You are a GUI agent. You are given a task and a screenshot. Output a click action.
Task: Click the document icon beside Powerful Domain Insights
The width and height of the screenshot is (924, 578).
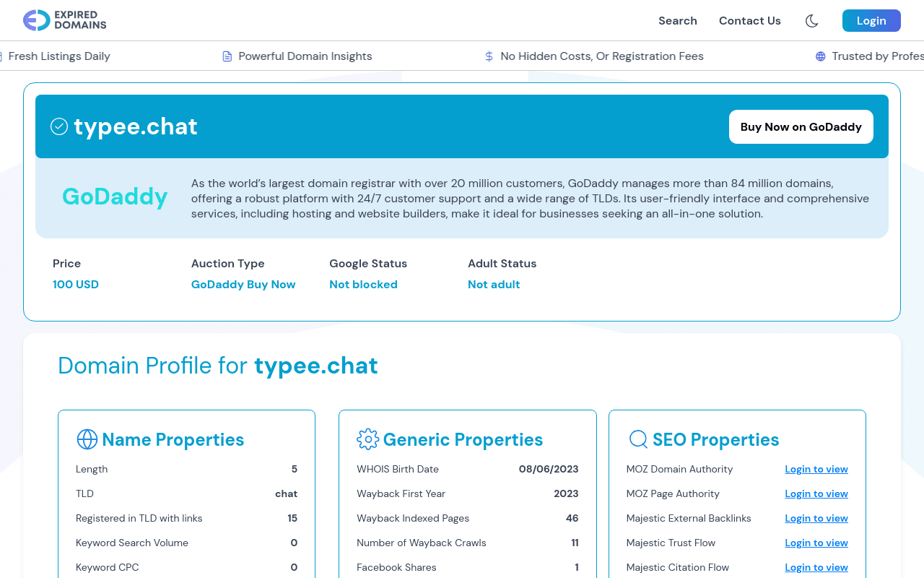(x=227, y=56)
